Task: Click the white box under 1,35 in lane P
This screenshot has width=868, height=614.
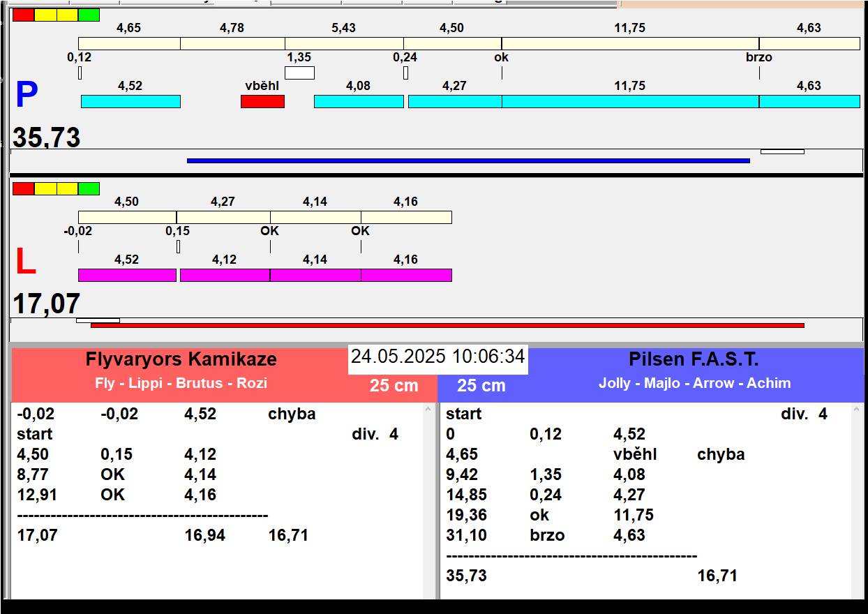Action: click(299, 73)
